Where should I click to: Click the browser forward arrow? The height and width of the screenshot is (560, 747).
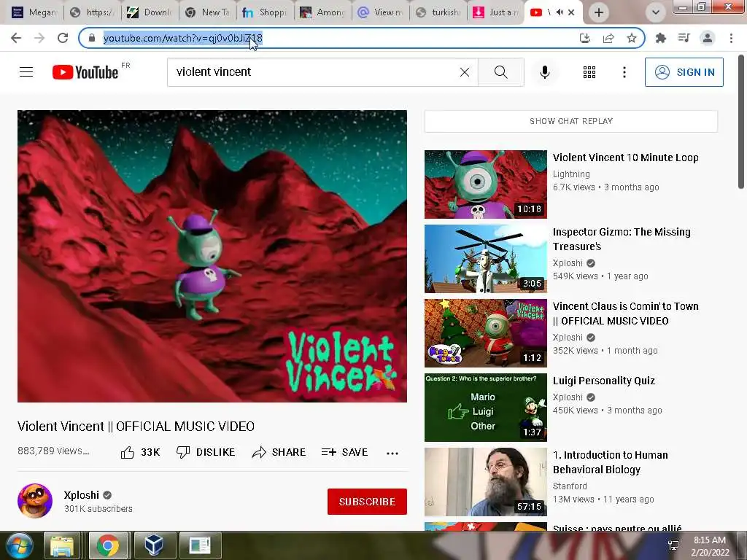coord(39,38)
